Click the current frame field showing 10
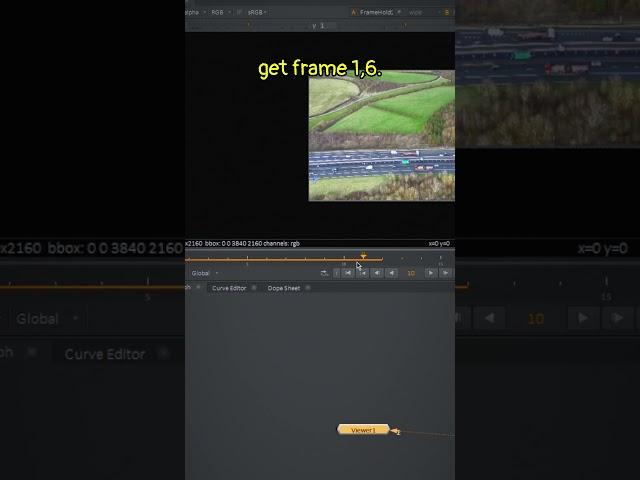This screenshot has width=640, height=480. click(x=411, y=273)
